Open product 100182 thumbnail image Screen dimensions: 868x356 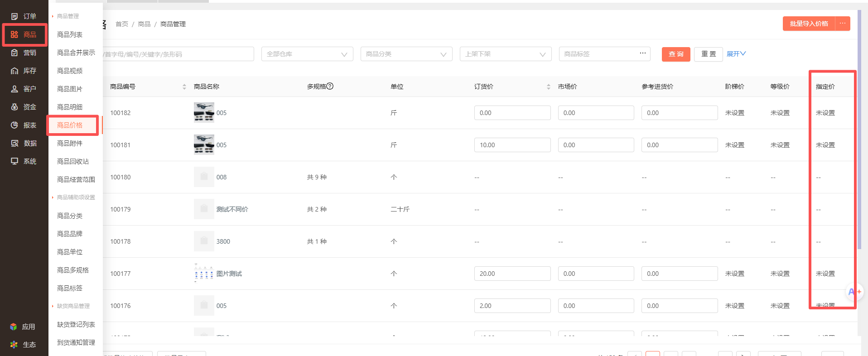coord(204,113)
